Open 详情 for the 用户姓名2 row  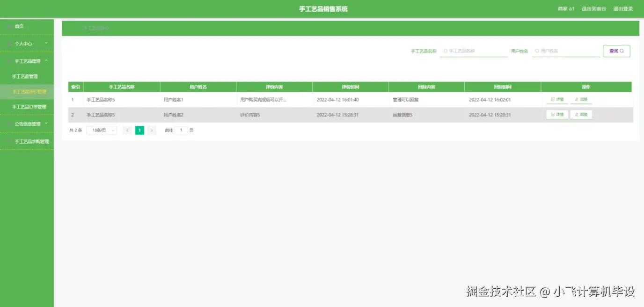[x=557, y=115]
